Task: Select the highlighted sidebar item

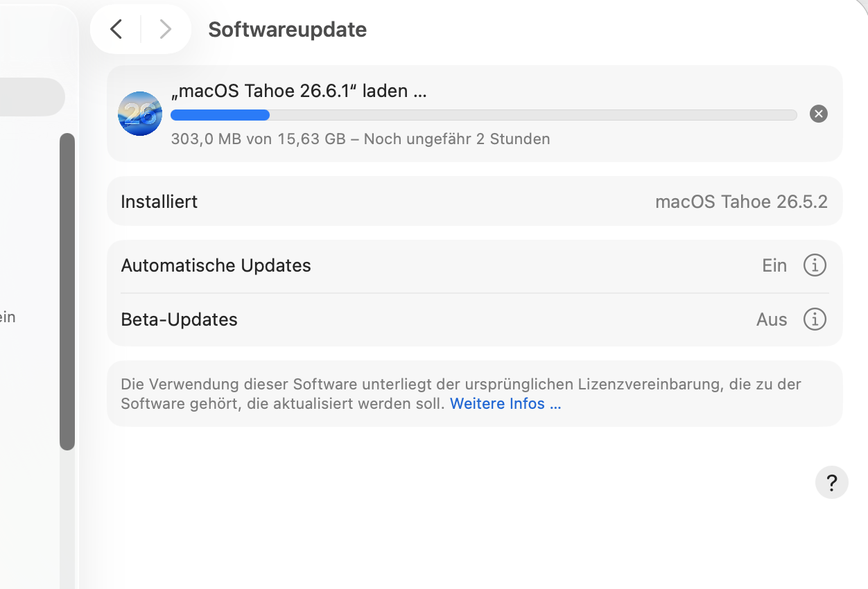Action: 32,97
